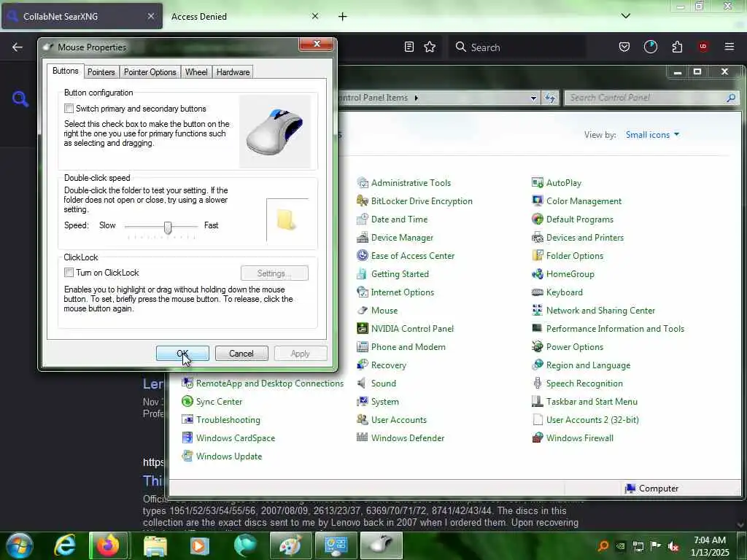Click the Control Panel refresh button
The height and width of the screenshot is (560, 747).
550,98
